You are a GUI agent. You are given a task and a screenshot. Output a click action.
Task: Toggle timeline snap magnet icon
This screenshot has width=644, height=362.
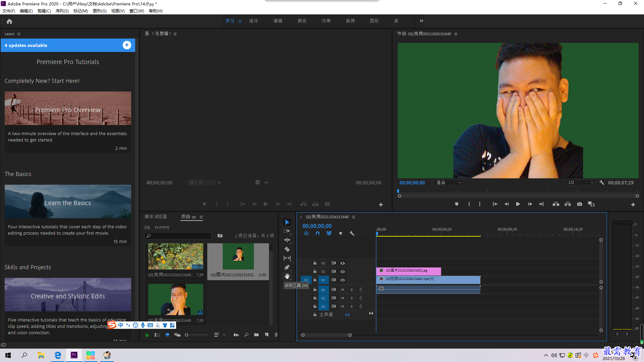coord(318,233)
